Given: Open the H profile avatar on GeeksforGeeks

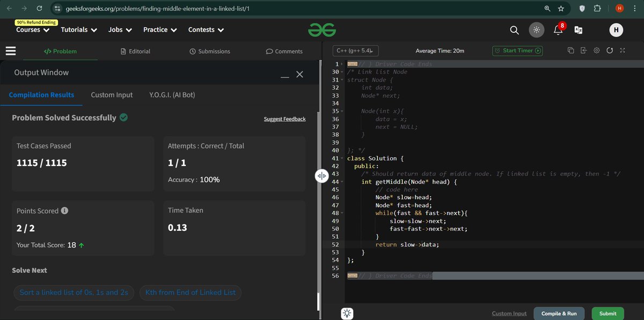Looking at the screenshot, I should (x=616, y=30).
